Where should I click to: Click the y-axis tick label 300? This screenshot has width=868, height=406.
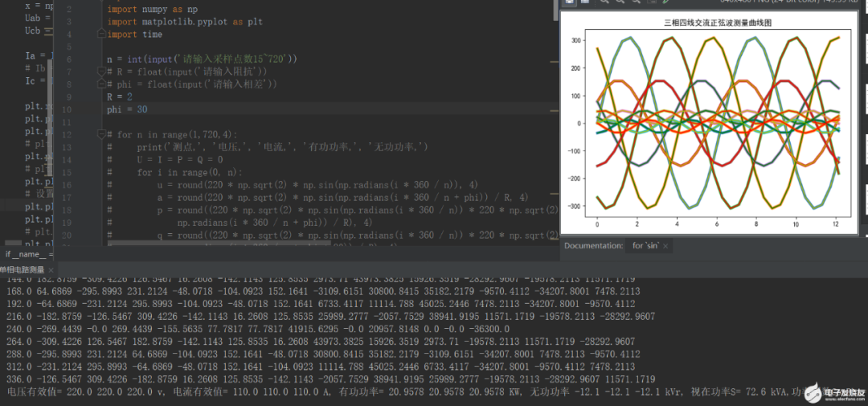pos(575,40)
